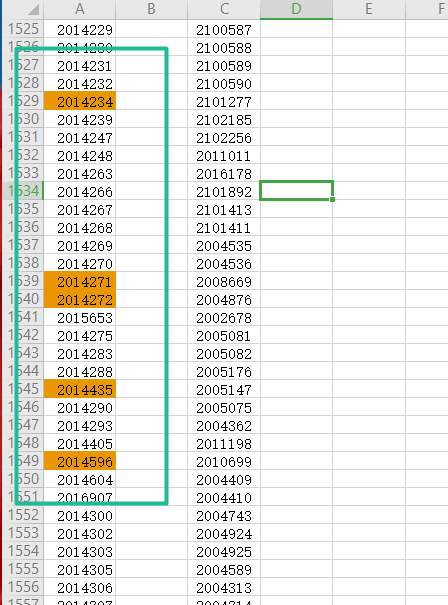This screenshot has width=448, height=605.
Task: Click cell containing 2014247
Action: 79,137
